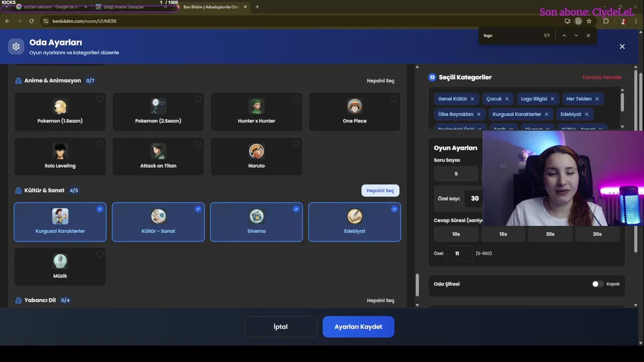This screenshot has height=362, width=644.
Task: Cancel with the İptal button
Action: (x=281, y=327)
